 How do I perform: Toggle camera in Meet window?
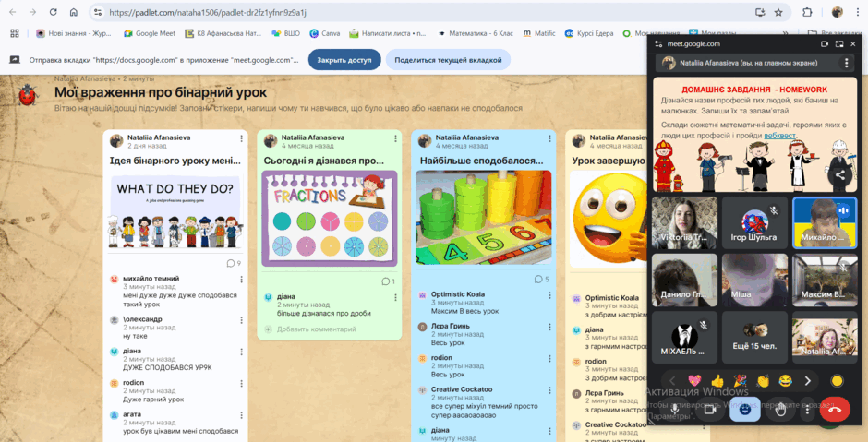click(709, 410)
